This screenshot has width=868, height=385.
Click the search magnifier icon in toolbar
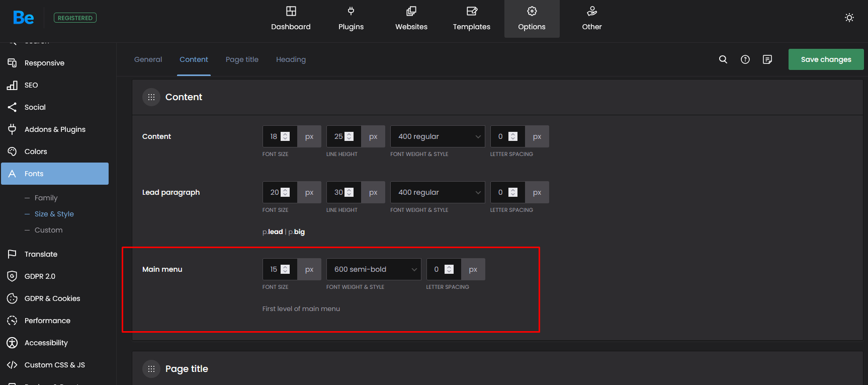click(x=723, y=59)
